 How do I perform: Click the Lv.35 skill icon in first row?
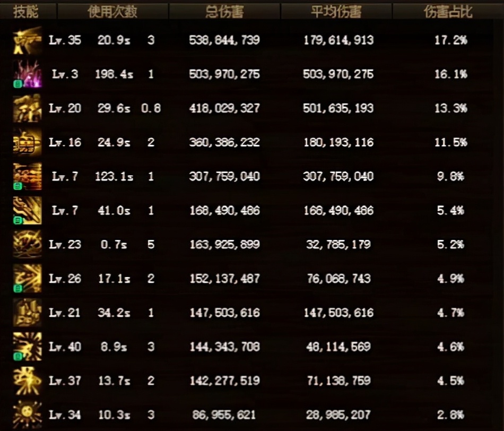[27, 40]
